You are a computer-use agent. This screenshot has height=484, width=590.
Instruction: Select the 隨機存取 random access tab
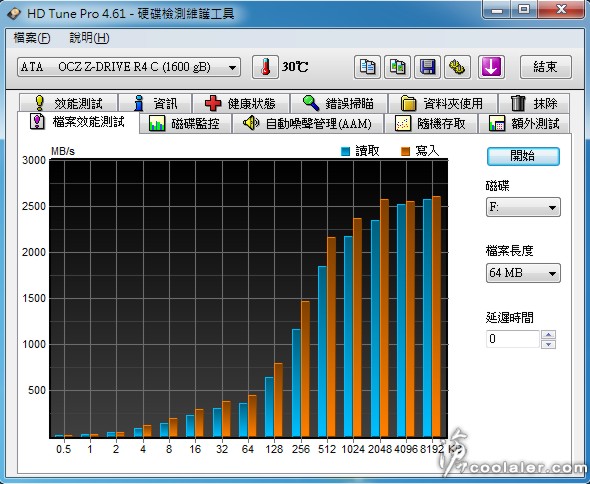click(430, 123)
